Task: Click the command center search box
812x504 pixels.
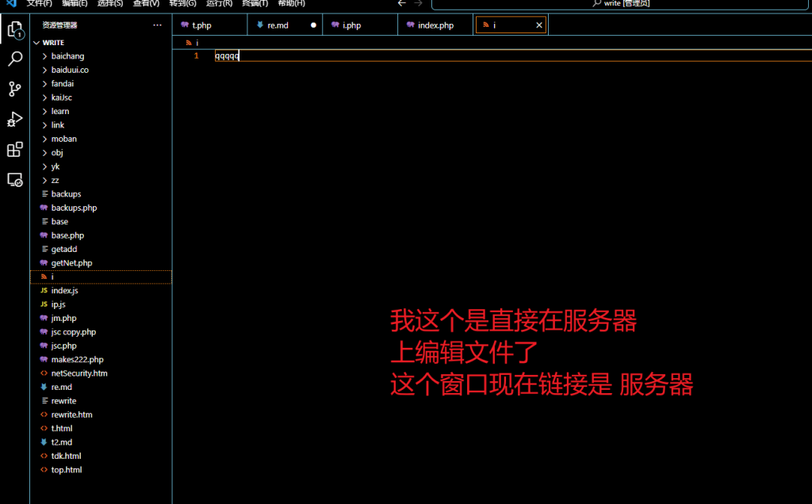Action: [x=622, y=4]
